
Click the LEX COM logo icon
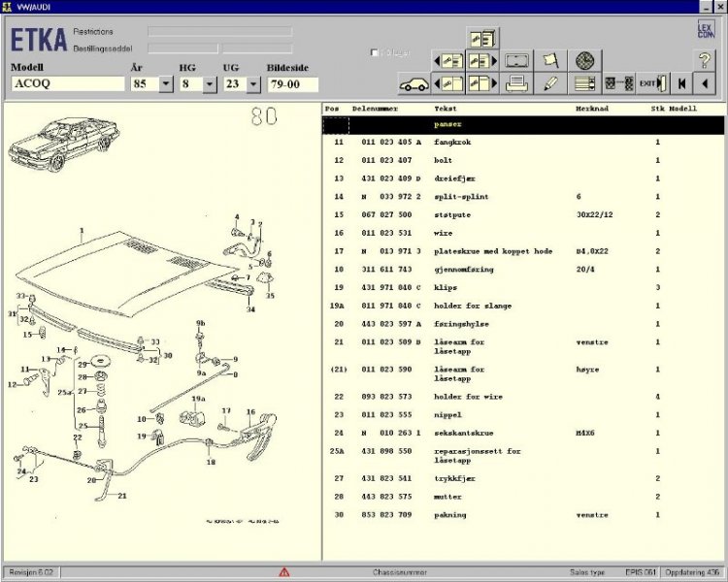point(705,30)
